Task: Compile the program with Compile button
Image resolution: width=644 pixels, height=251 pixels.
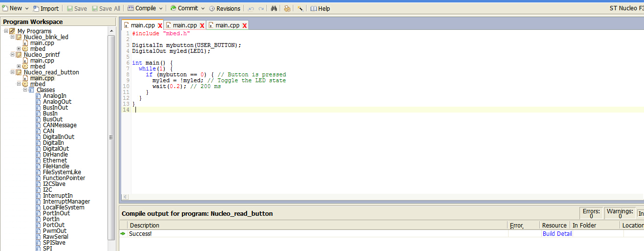Action: click(142, 8)
